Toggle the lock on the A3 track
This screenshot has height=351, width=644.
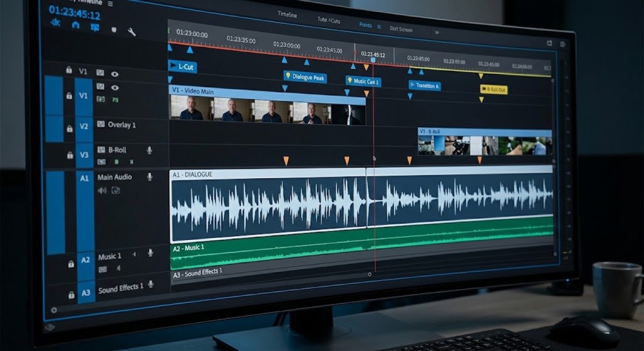[x=71, y=294]
